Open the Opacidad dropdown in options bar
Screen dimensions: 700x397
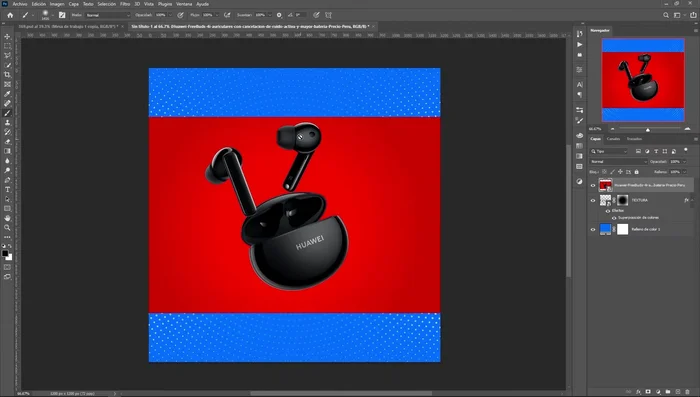[x=170, y=15]
